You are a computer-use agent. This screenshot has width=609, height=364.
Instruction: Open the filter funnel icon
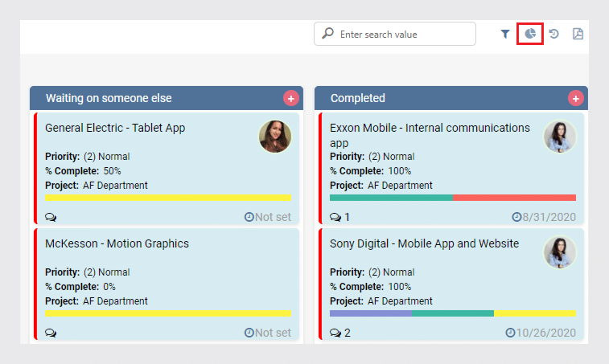pos(505,34)
